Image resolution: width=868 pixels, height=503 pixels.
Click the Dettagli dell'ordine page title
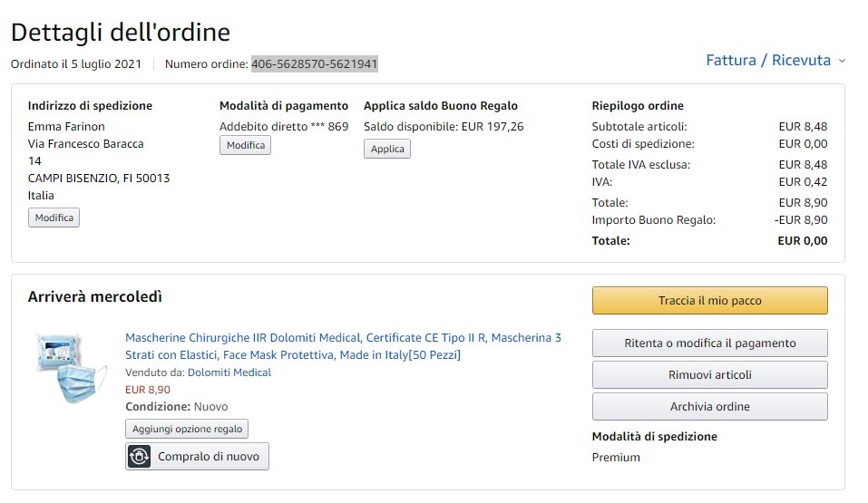coord(120,33)
